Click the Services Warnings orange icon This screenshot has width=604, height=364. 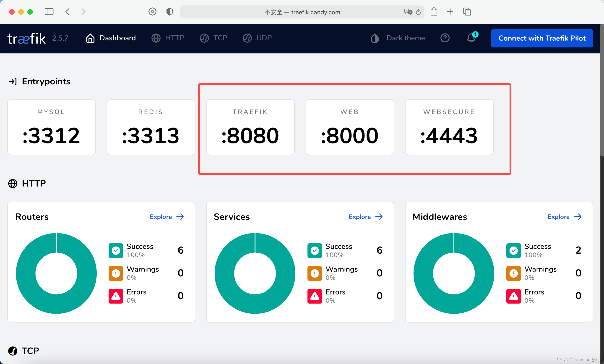[315, 273]
